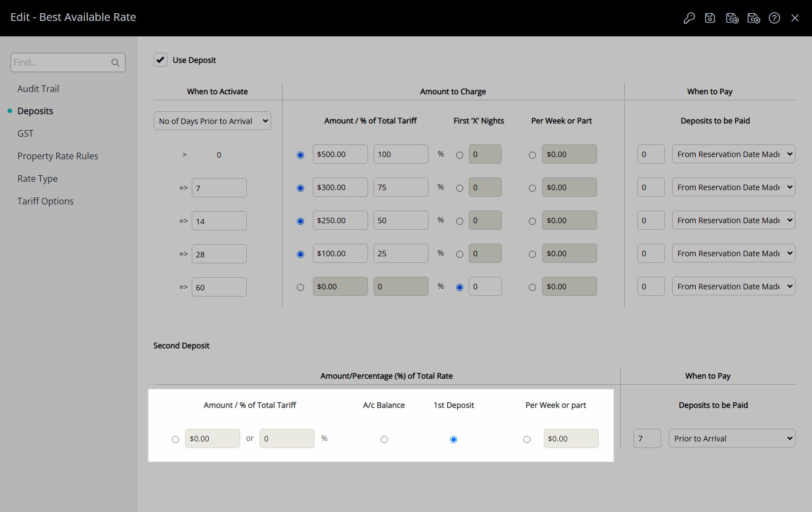Viewport: 812px width, 512px height.
Task: Click Second Deposit days field showing 7
Action: point(647,438)
